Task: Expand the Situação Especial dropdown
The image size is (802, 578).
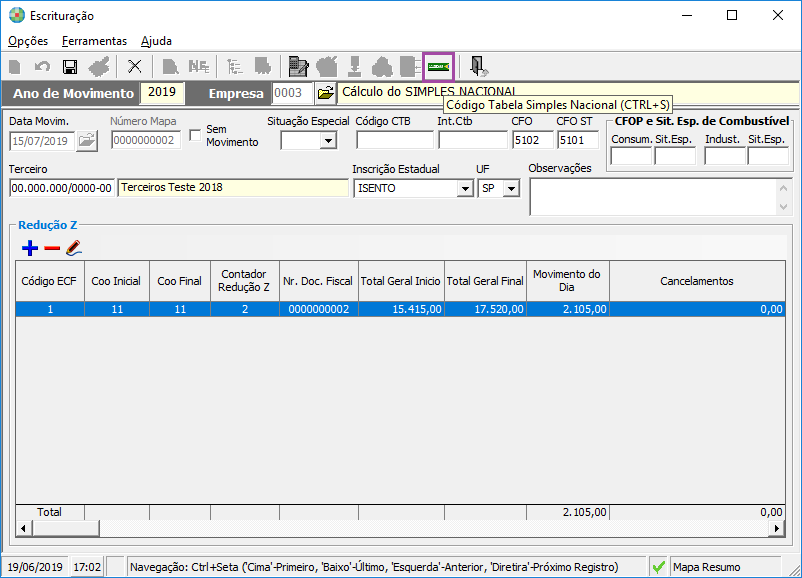Action: [x=328, y=141]
